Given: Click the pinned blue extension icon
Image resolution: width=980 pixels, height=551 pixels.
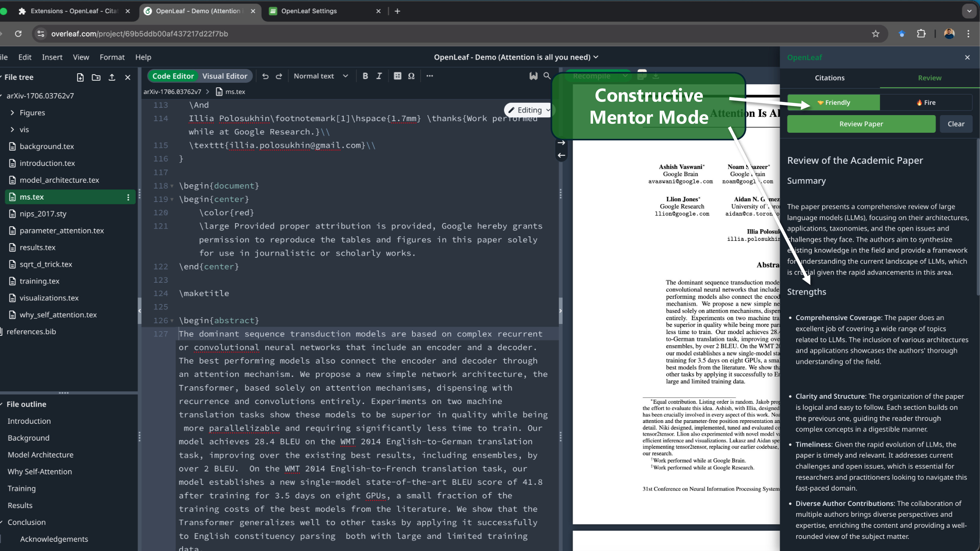Looking at the screenshot, I should coord(902,34).
